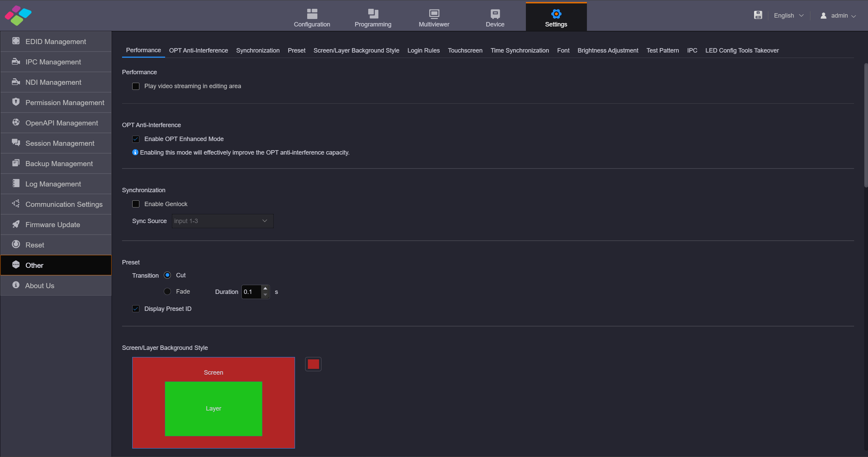The height and width of the screenshot is (457, 868).
Task: Click the Firmware Update rocket icon
Action: (16, 224)
